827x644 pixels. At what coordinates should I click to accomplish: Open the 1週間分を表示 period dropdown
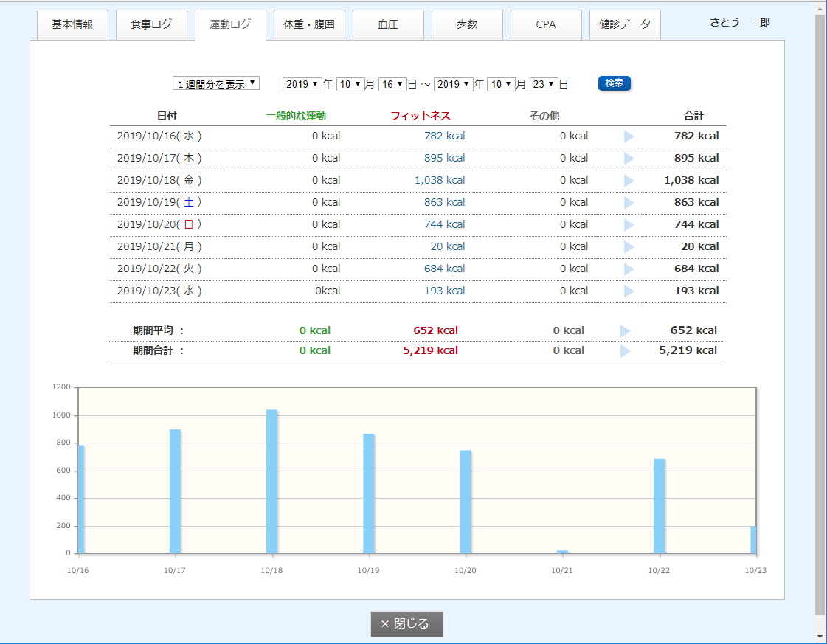[216, 83]
